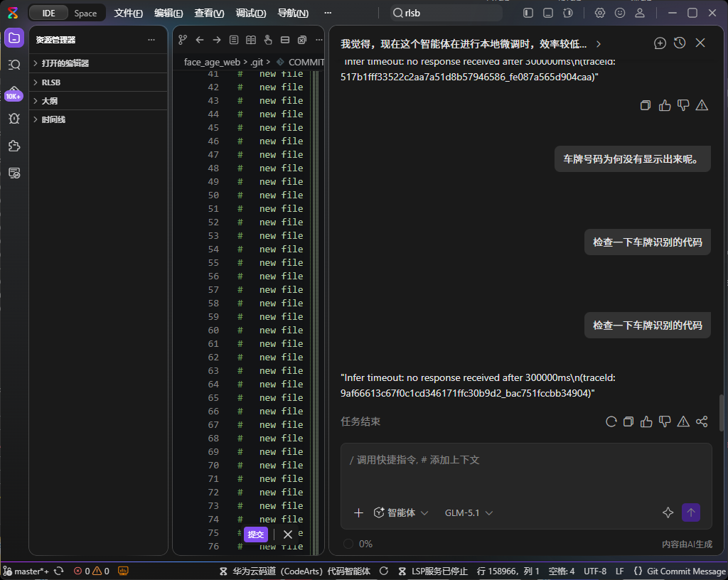Viewport: 728px width, 580px height.
Task: Share the last response with the share icon
Action: click(x=702, y=421)
